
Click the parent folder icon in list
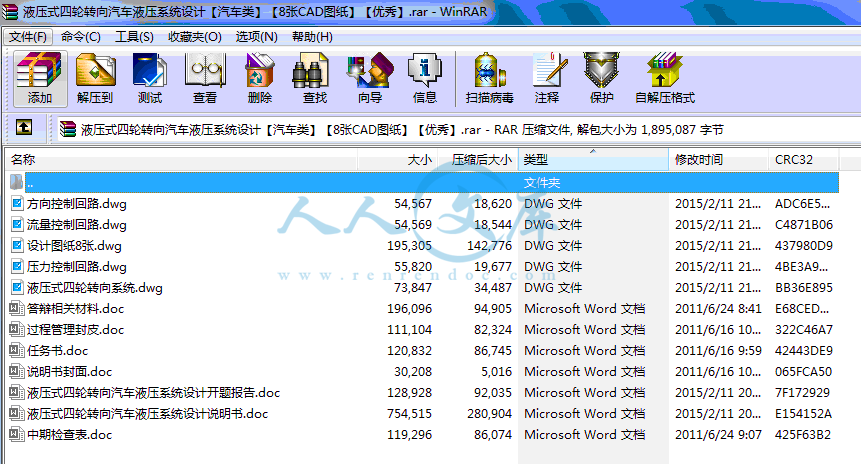tap(16, 182)
